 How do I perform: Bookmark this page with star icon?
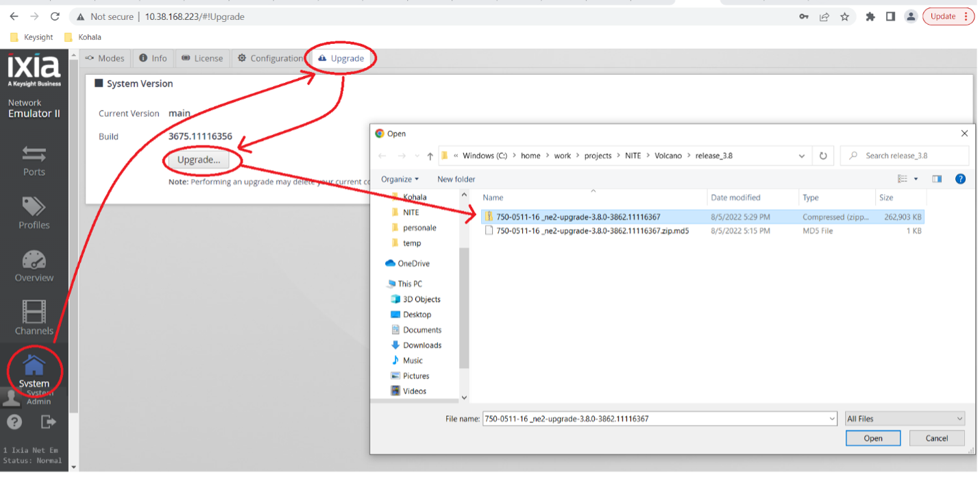[x=844, y=16]
